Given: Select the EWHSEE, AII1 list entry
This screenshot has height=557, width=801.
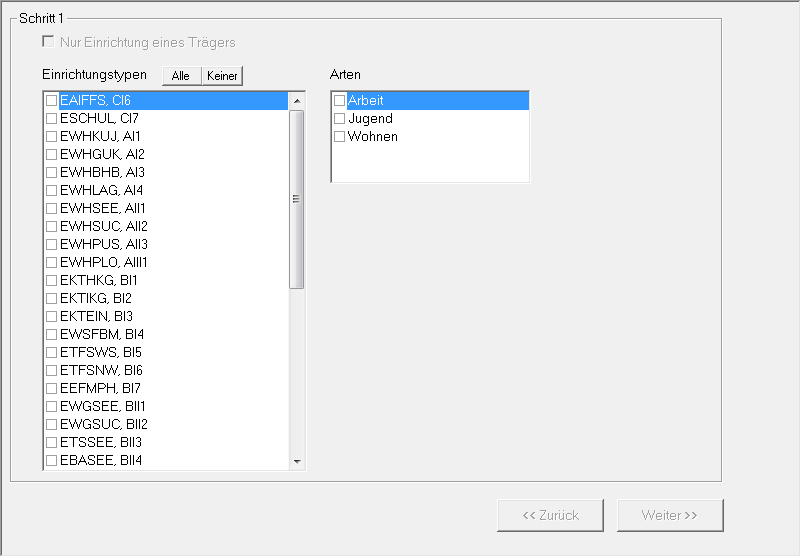Looking at the screenshot, I should tap(103, 208).
